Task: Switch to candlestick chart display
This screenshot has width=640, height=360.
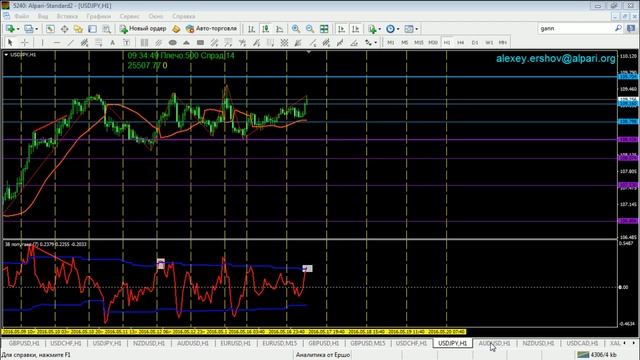Action: [x=265, y=29]
